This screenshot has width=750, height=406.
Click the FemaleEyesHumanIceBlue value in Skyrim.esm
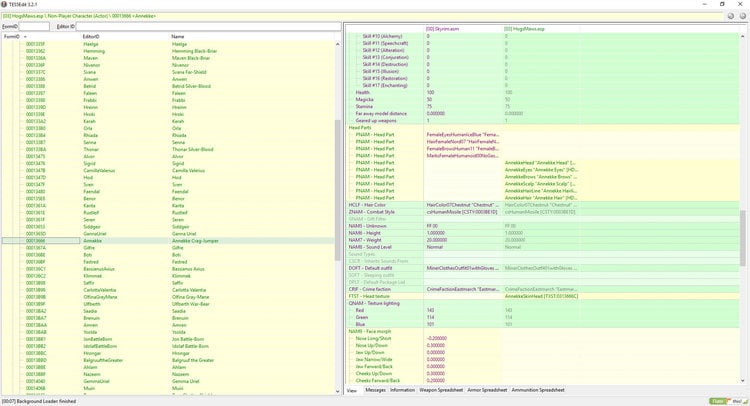[463, 135]
